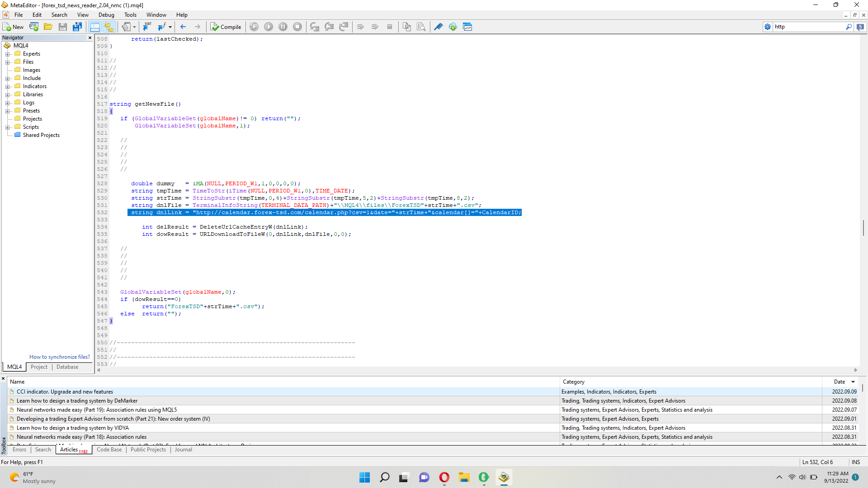
Task: Click the Navigate Back arrow
Action: click(x=183, y=27)
